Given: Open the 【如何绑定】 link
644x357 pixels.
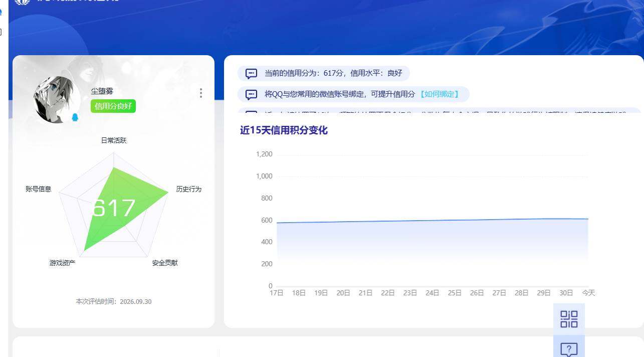Looking at the screenshot, I should [x=439, y=94].
